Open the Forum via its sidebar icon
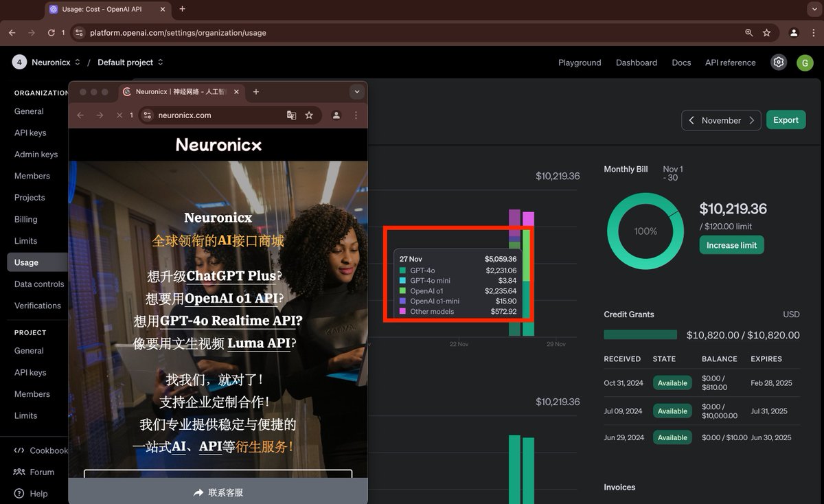The image size is (824, 504). point(19,472)
